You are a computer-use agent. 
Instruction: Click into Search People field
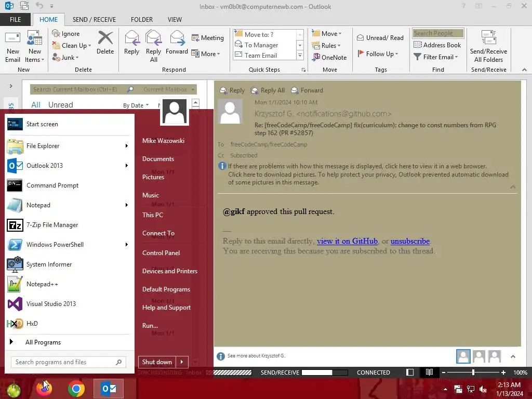coord(438,33)
